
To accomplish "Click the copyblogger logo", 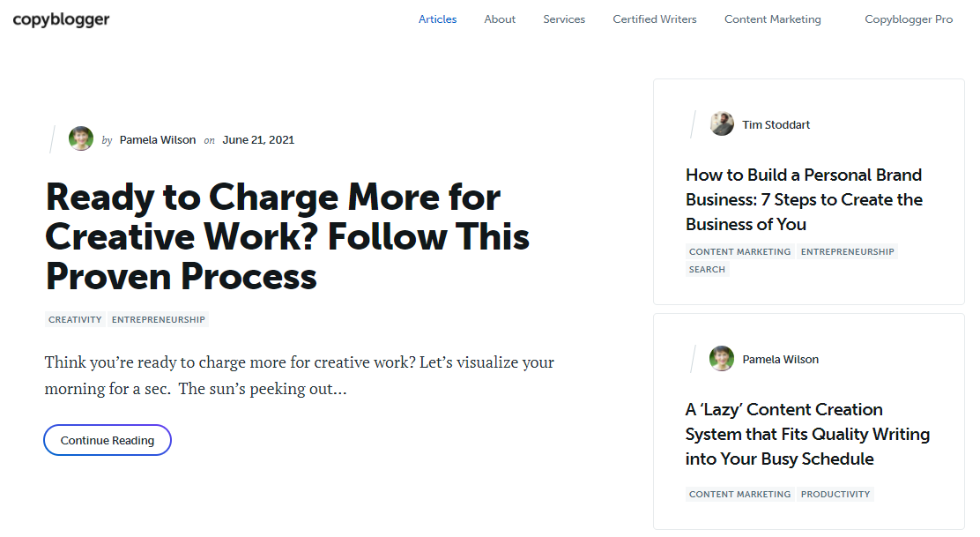I will 61,19.
